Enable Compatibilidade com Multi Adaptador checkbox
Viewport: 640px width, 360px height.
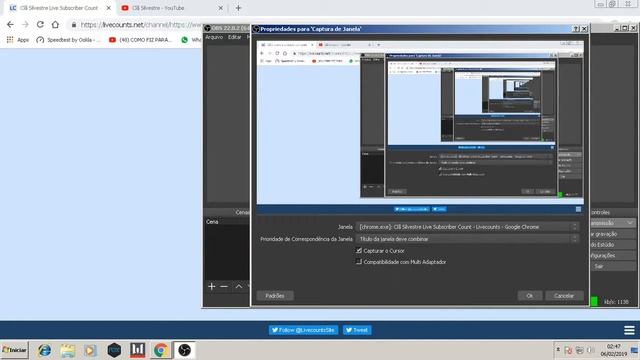click(x=359, y=262)
